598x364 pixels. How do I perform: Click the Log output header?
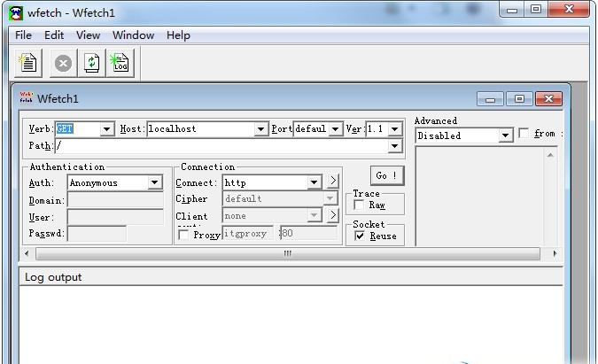[291, 277]
